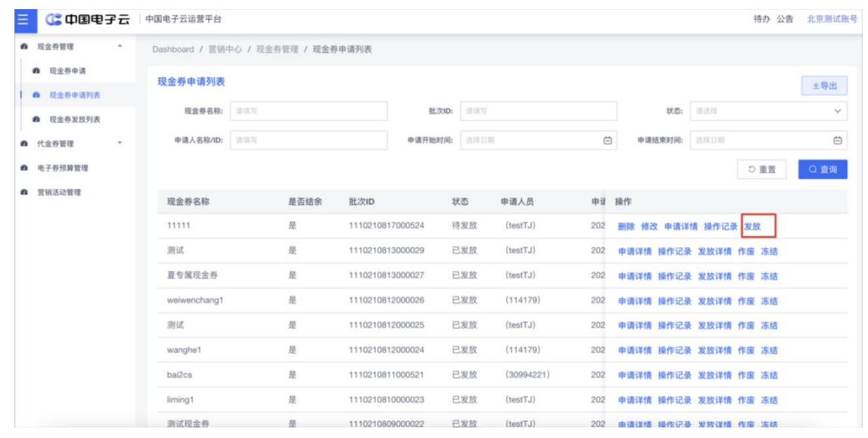
Task: Open calendar icon for 申请开始时间
Action: [607, 141]
